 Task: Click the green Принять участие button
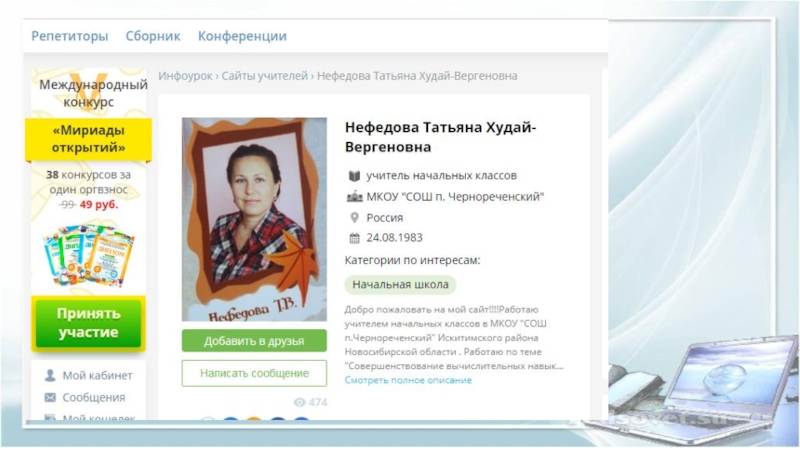88,323
